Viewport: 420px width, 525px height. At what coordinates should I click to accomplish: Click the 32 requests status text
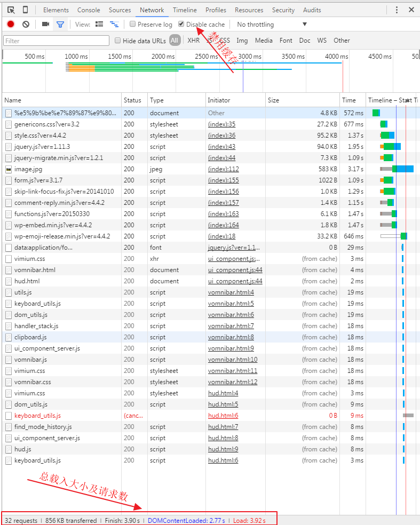[x=21, y=521]
